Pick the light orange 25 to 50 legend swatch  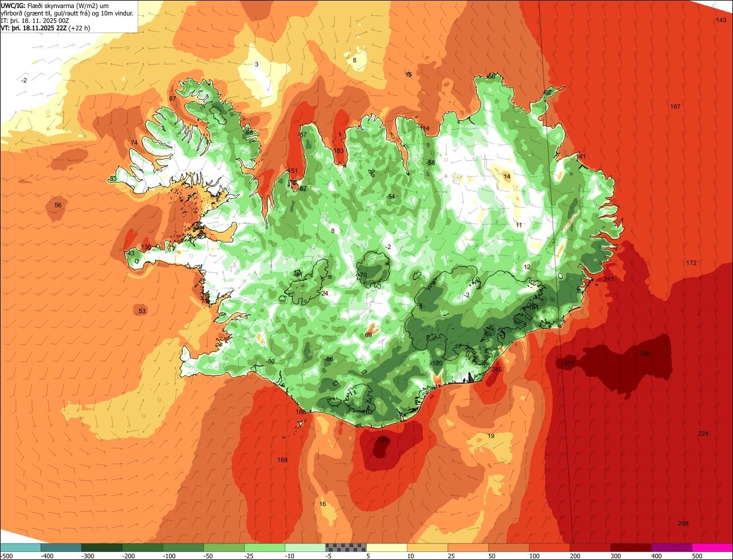(467, 547)
